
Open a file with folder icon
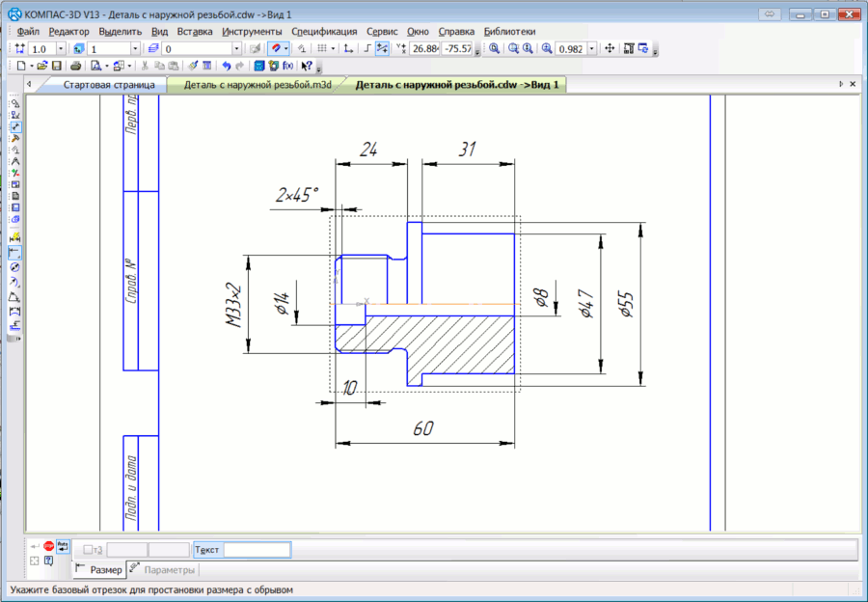[42, 66]
